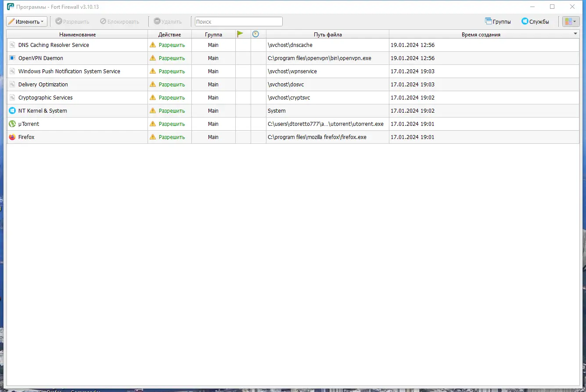Viewport: 586px width, 392px height.
Task: Click warning icon in Delivery Optimization row
Action: point(153,84)
